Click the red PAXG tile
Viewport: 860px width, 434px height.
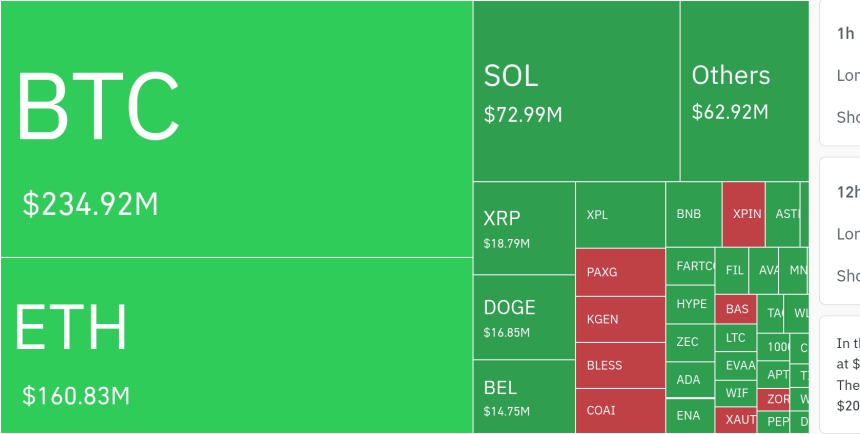[620, 272]
